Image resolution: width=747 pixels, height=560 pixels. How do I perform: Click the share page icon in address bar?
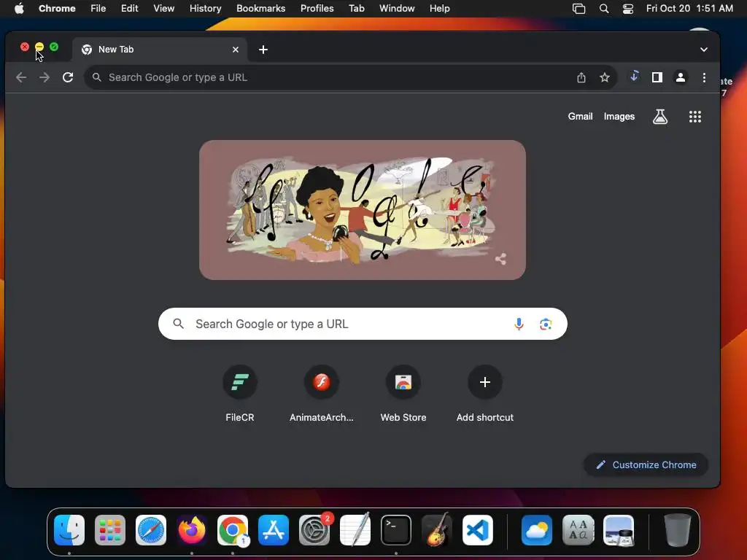581,77
